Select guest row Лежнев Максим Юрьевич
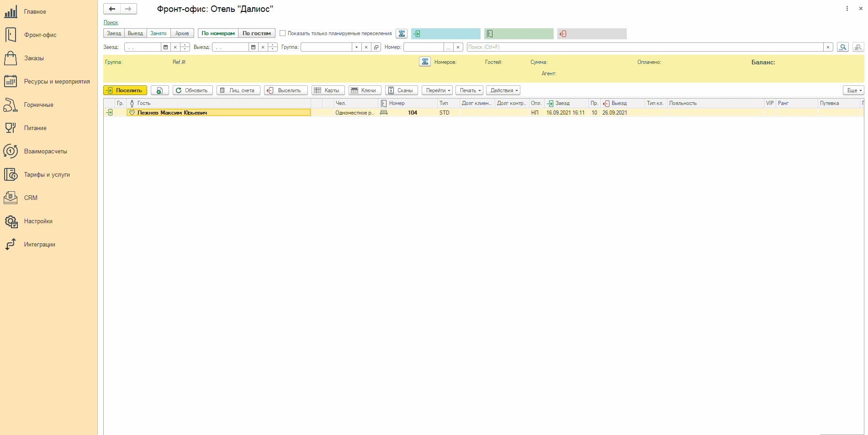This screenshot has height=435, width=868. 219,112
